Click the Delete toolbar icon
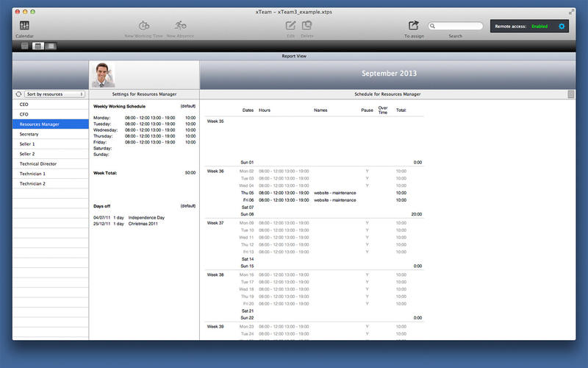Screen dimensions: 588x368 click(x=306, y=26)
